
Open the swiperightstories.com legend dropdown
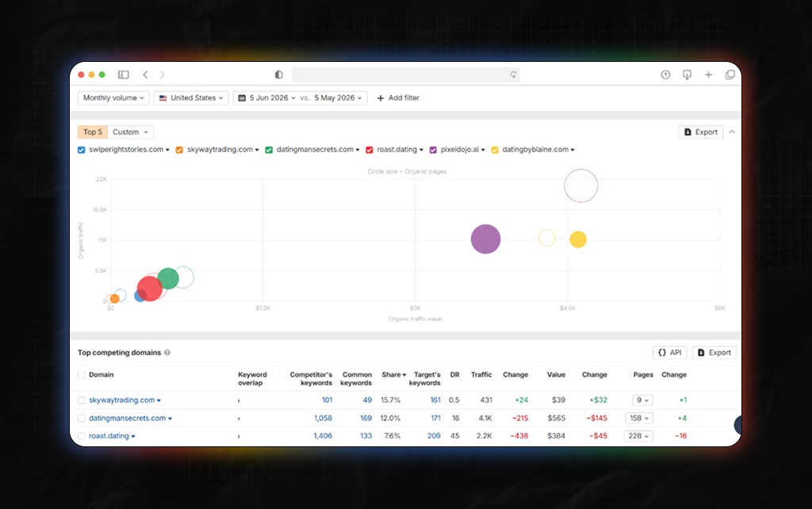[x=167, y=150]
